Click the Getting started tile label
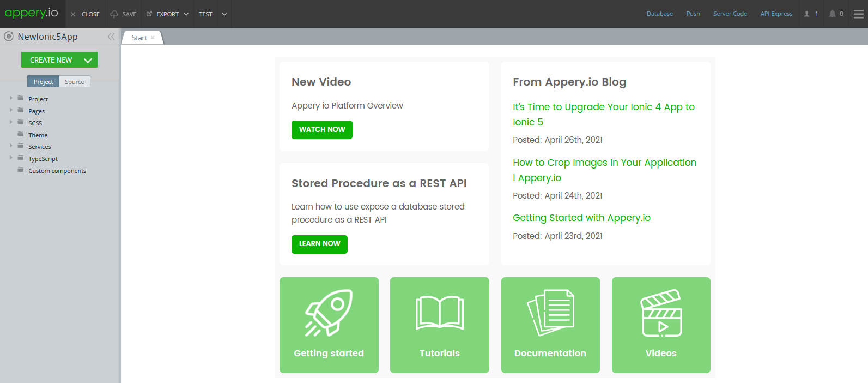Image resolution: width=868 pixels, height=383 pixels. tap(329, 353)
